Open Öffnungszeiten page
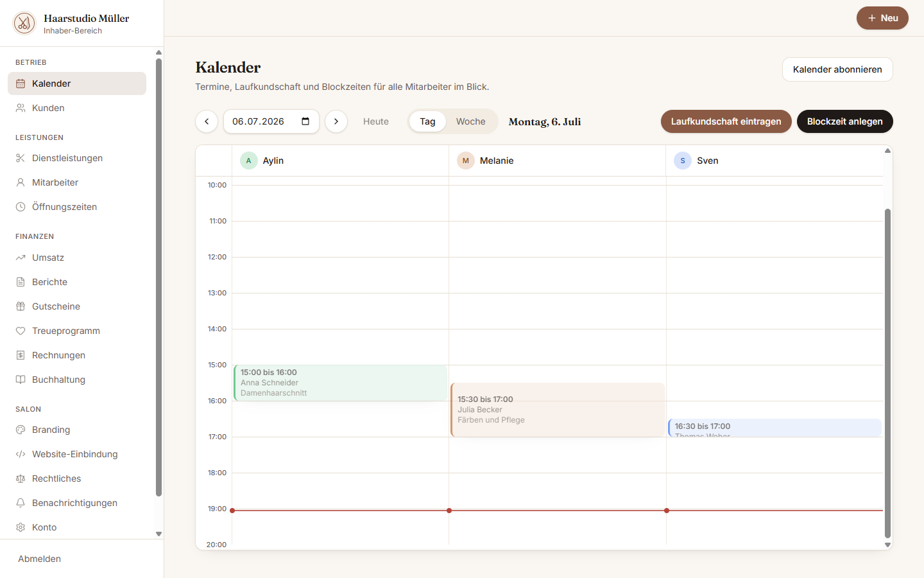Viewport: 924px width, 578px height. point(77,207)
